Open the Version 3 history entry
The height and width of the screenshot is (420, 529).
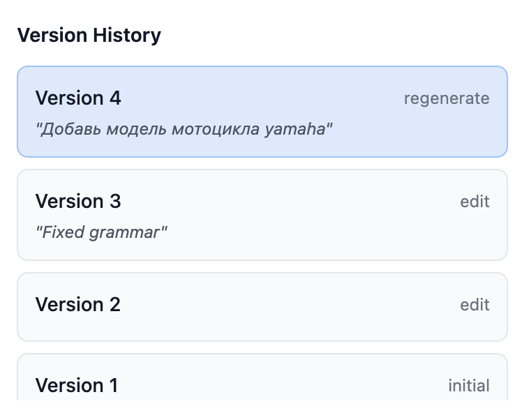tap(262, 215)
